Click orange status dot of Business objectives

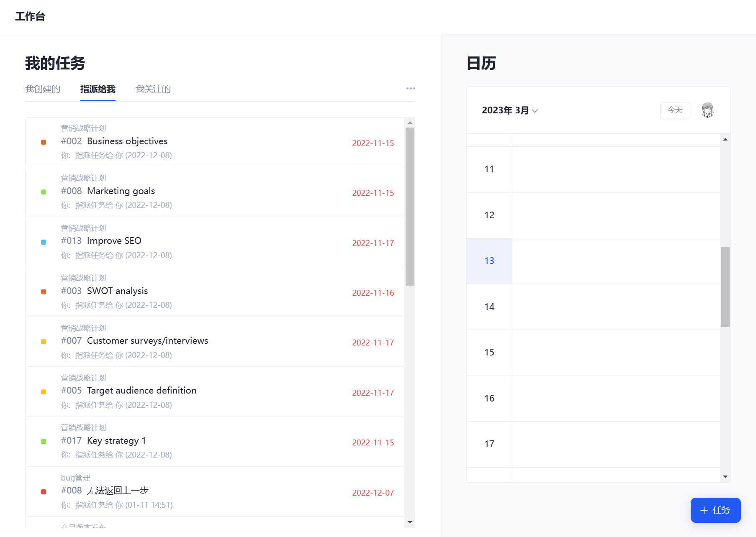coord(44,142)
